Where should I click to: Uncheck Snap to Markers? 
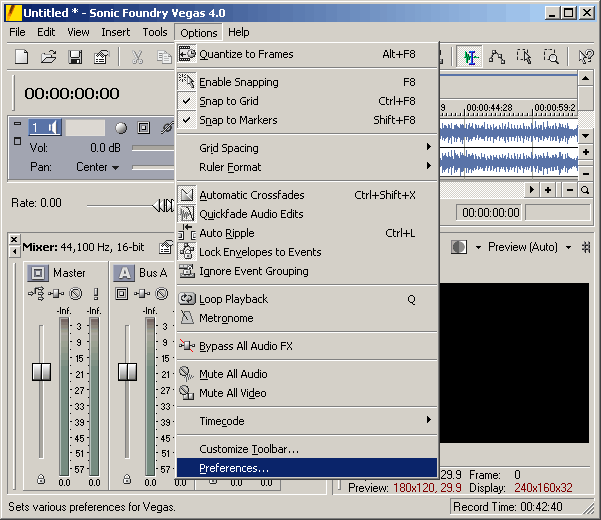click(307, 120)
